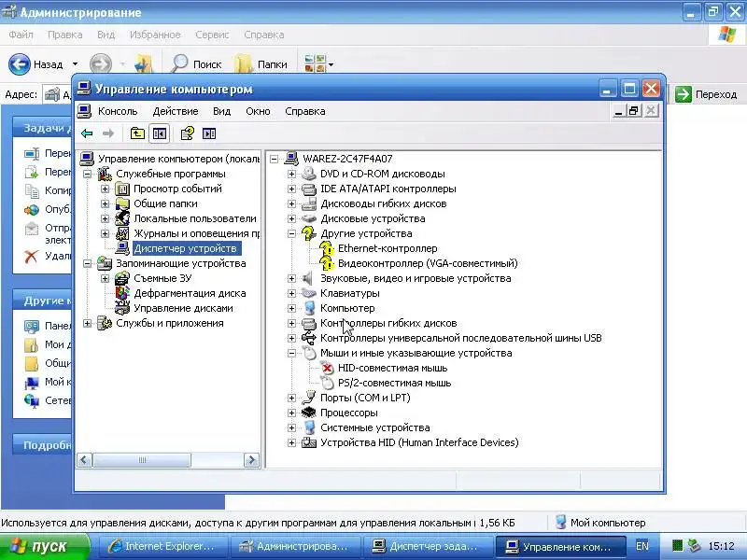Click the horizontal scrollbar thumb in tree pane

[142, 460]
